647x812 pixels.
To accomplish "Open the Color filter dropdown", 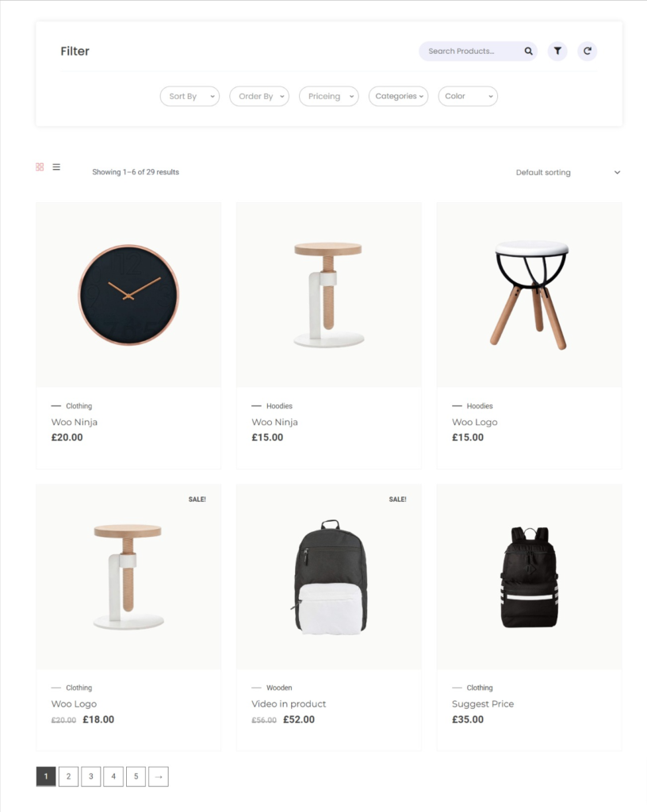I will coord(468,96).
